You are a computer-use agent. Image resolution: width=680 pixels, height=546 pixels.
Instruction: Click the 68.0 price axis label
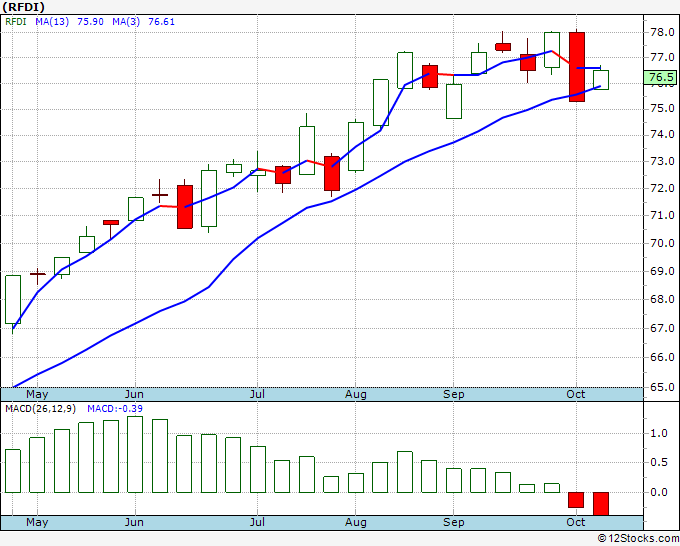pos(662,299)
